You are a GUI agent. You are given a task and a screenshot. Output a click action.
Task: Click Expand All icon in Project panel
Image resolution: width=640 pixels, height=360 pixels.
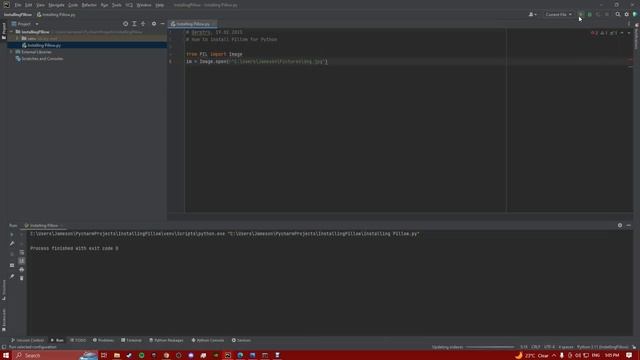(134, 24)
